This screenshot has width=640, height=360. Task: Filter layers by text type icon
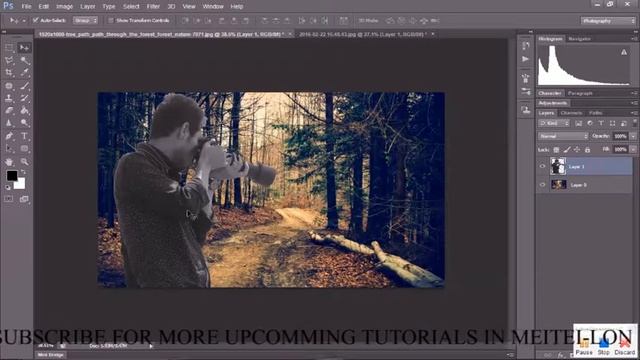point(601,123)
